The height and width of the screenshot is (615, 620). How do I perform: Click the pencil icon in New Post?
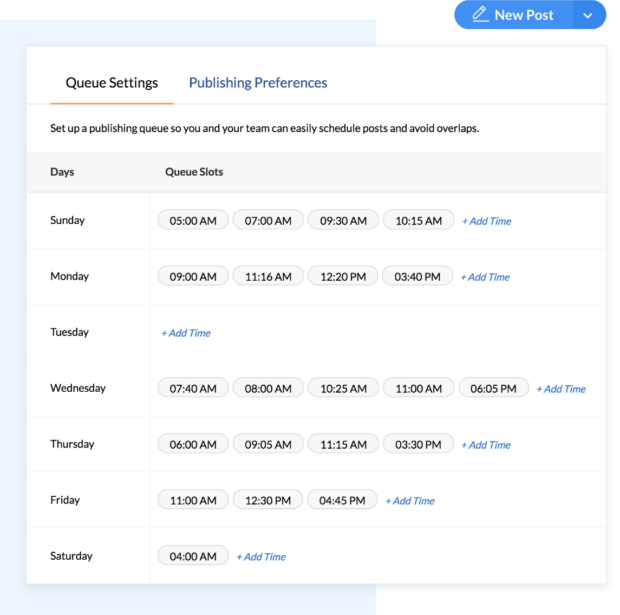pyautogui.click(x=480, y=15)
